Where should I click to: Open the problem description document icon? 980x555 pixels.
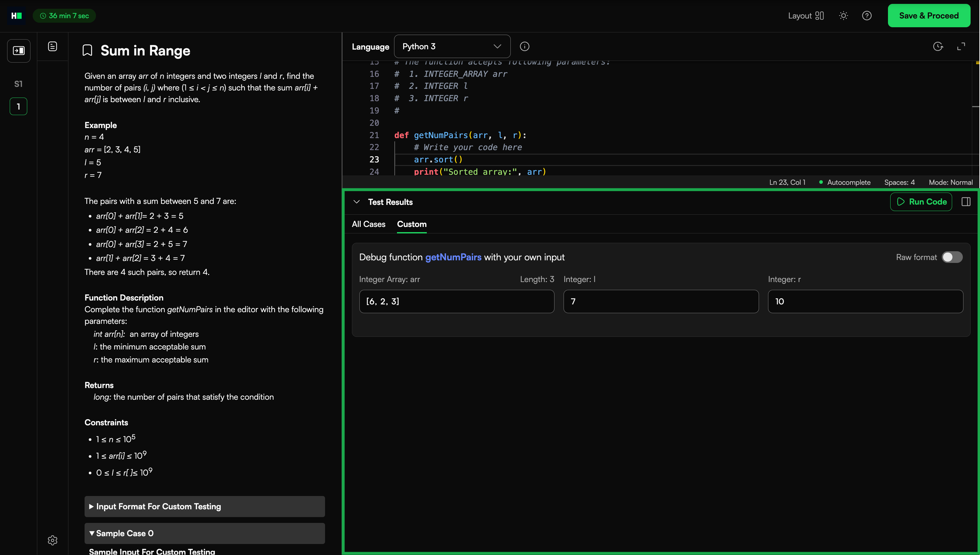coord(52,46)
